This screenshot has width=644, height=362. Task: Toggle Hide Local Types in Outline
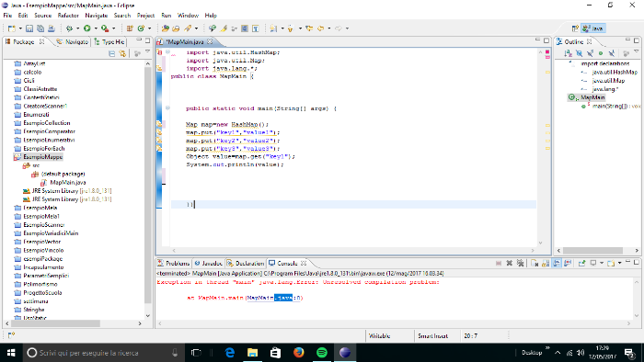tap(612, 53)
